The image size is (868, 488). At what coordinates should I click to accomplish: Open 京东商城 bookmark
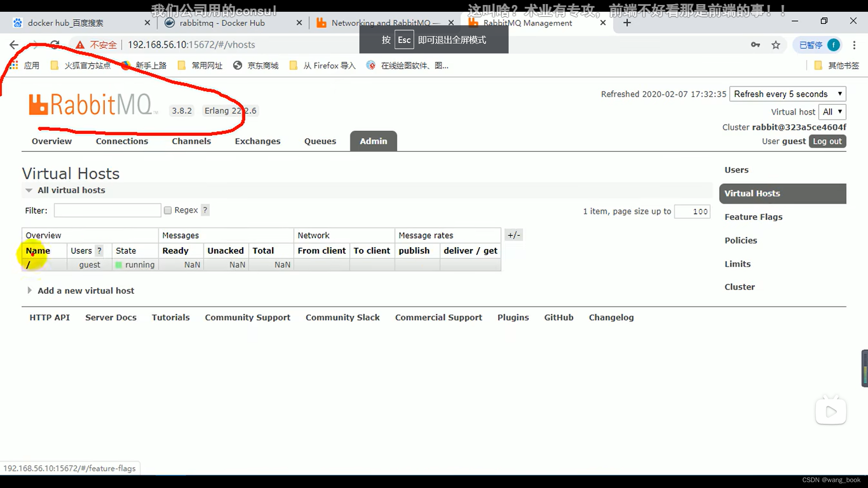(256, 66)
